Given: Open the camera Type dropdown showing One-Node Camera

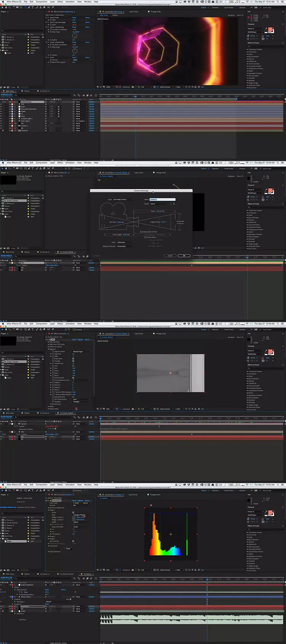Looking at the screenshot, I should [123, 200].
